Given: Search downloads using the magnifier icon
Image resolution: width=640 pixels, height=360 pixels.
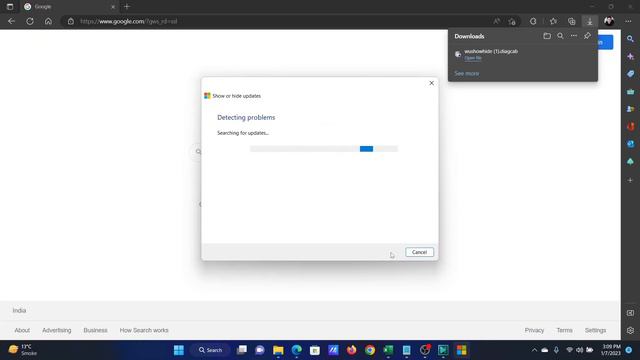Looking at the screenshot, I should click(x=560, y=36).
